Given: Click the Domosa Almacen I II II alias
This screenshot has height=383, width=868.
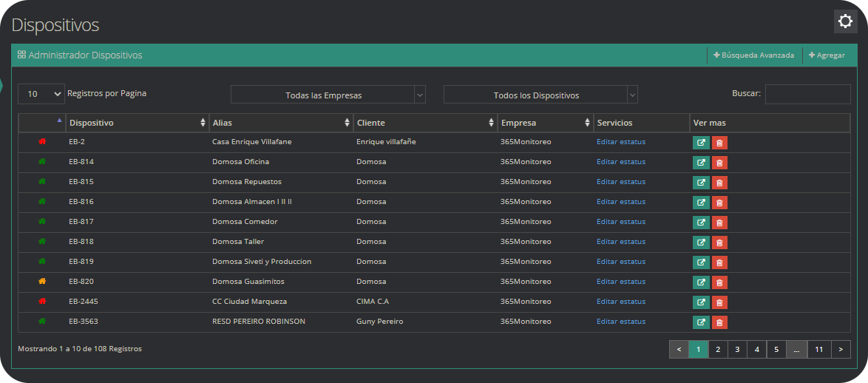Looking at the screenshot, I should tap(252, 201).
